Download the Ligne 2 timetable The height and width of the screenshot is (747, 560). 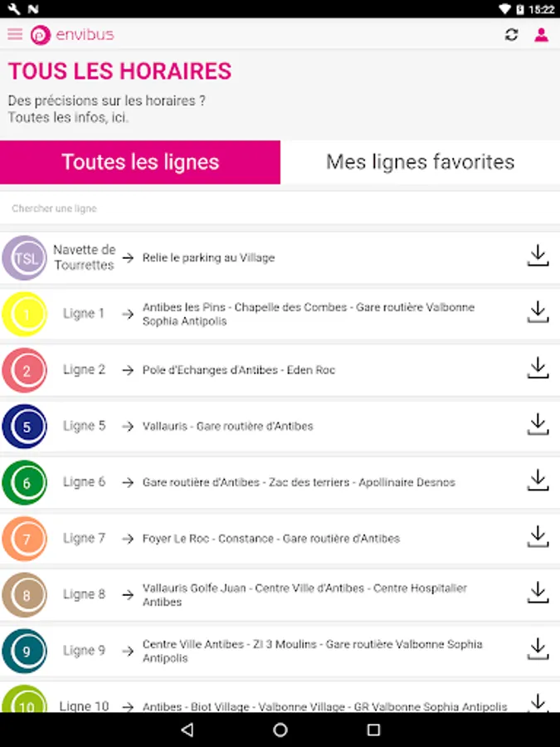click(538, 369)
